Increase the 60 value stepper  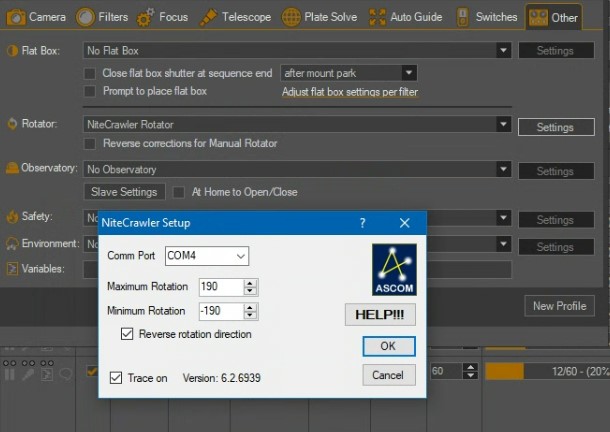point(471,367)
